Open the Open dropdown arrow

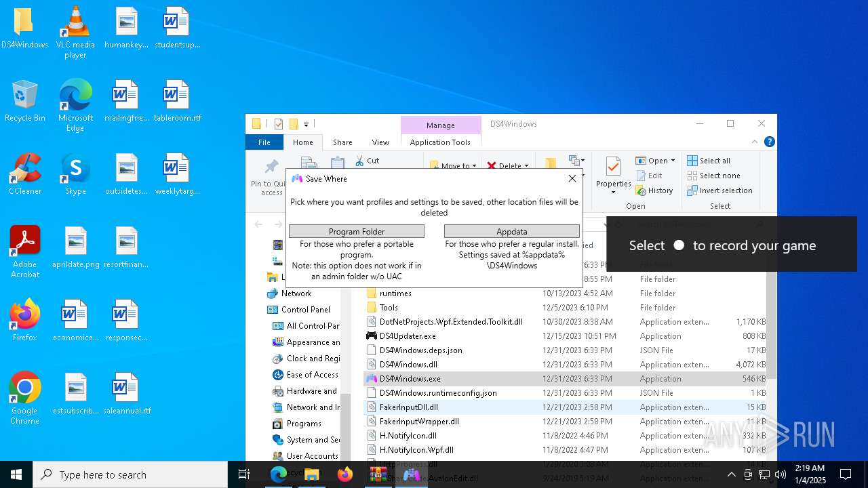[673, 161]
